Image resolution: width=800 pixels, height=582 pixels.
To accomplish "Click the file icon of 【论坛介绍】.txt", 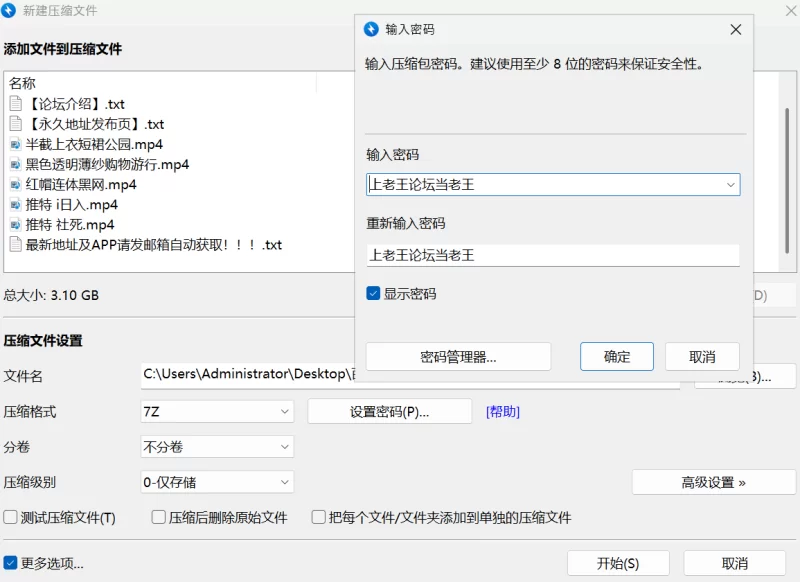I will click(16, 104).
